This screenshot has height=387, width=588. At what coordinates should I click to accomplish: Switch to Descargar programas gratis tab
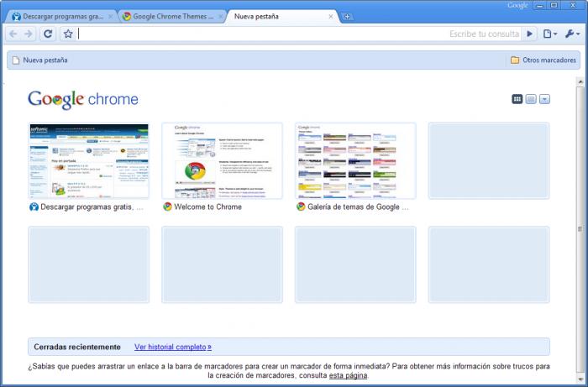(62, 17)
